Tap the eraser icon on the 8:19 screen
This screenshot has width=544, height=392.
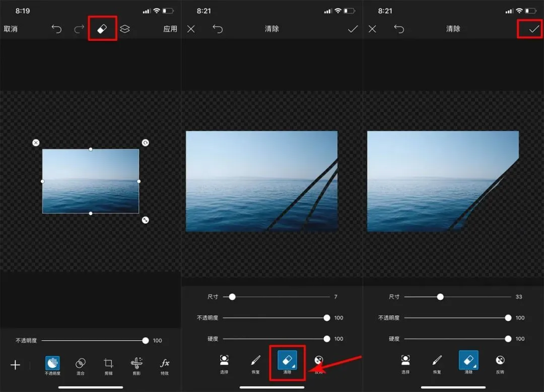click(x=102, y=29)
